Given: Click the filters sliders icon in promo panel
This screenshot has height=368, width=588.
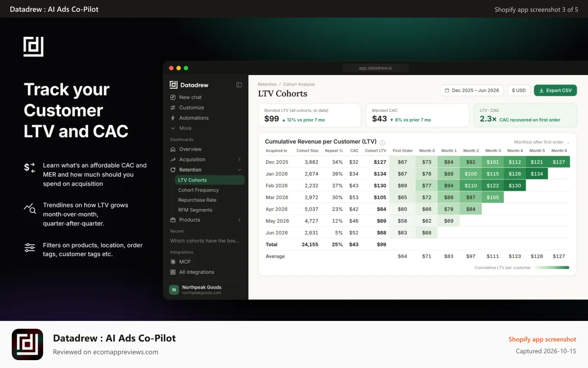Looking at the screenshot, I should (30, 248).
